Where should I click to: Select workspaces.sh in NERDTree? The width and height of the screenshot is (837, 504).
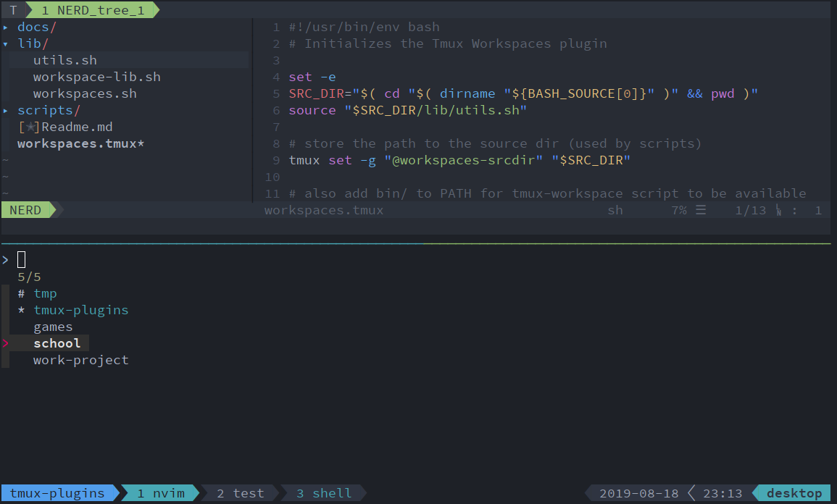point(85,93)
